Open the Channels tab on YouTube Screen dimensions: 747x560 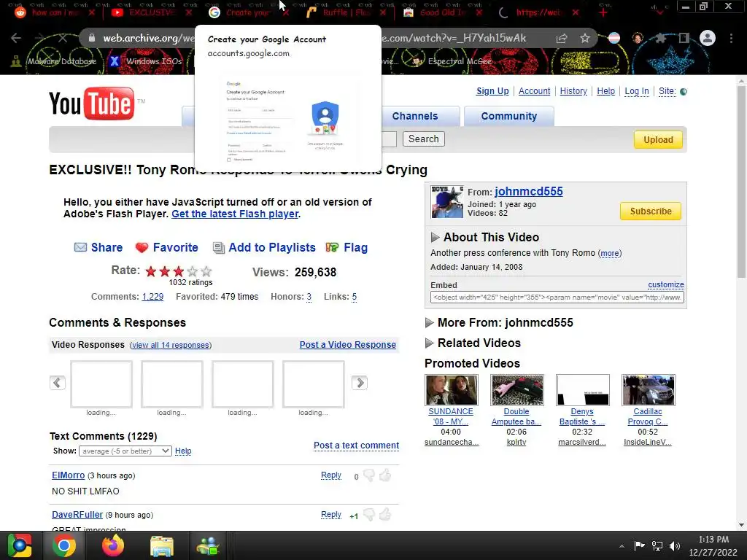pos(415,116)
